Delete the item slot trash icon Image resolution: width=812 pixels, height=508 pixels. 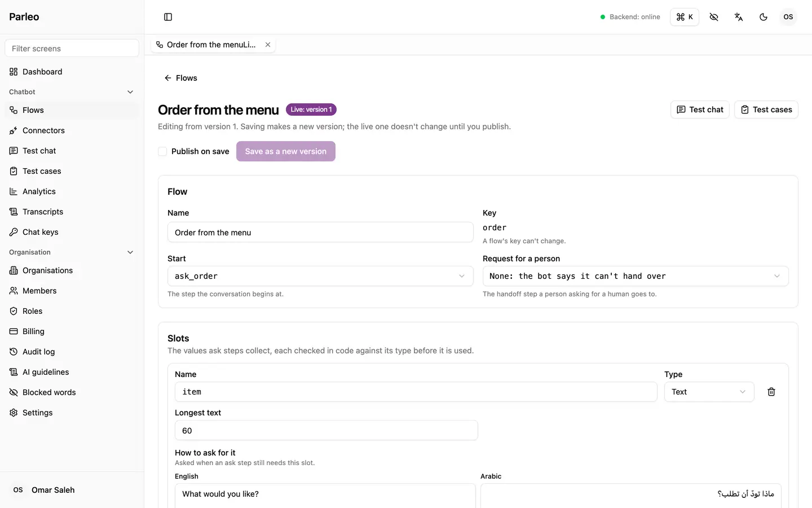tap(771, 392)
